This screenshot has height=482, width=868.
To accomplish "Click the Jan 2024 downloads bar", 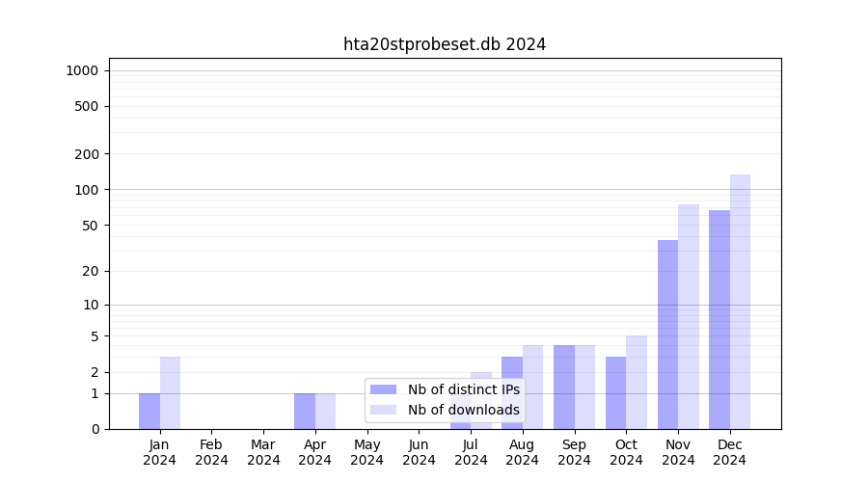I will tap(170, 392).
